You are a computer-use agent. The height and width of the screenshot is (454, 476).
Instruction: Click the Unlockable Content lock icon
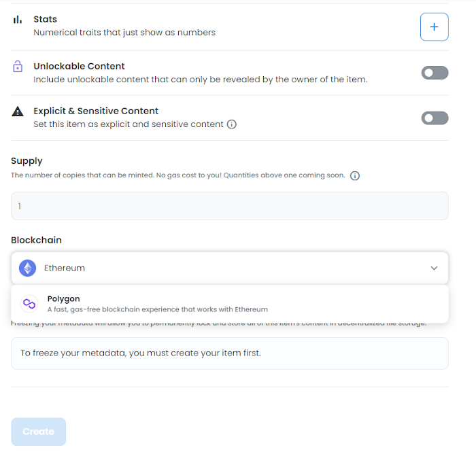tap(18, 67)
